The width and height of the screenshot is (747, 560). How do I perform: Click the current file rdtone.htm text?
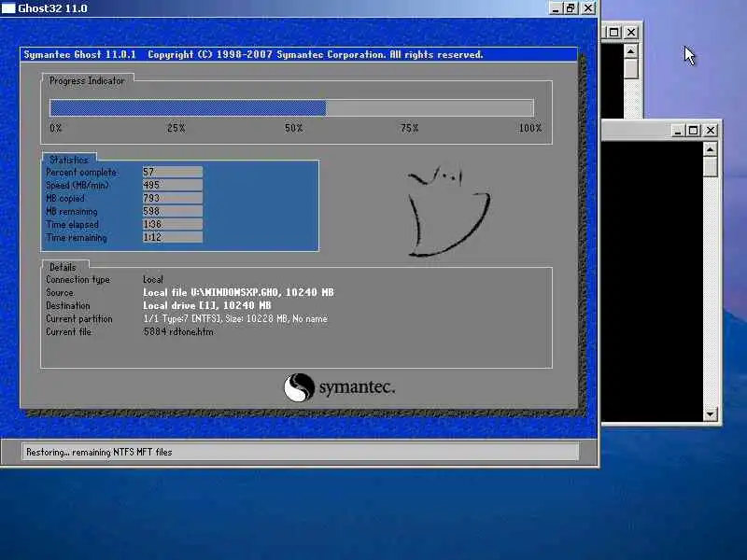tap(178, 332)
